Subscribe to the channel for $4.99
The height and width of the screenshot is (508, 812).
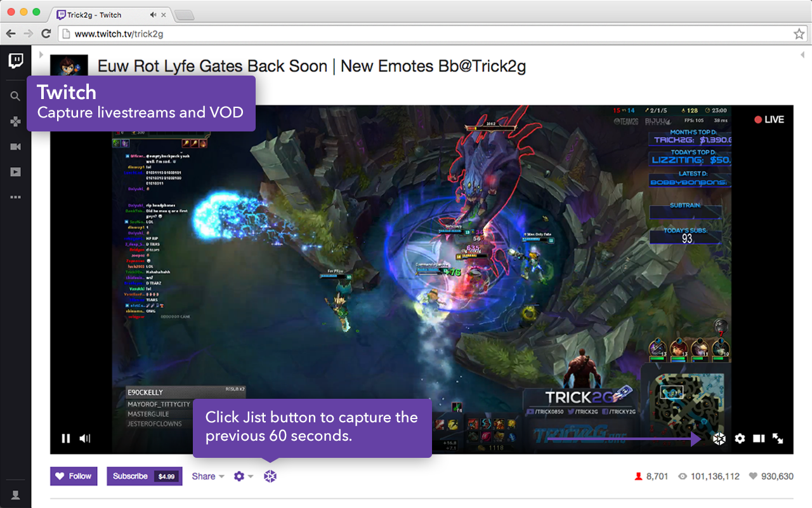tap(145, 476)
